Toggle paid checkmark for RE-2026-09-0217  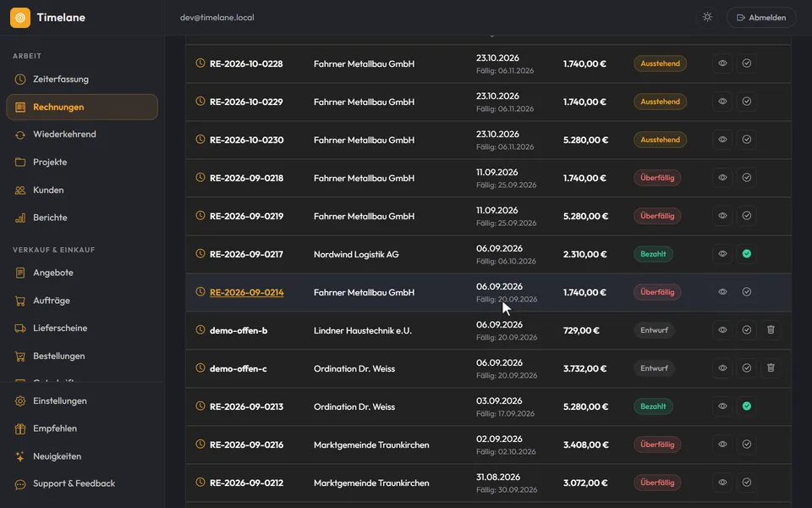747,254
